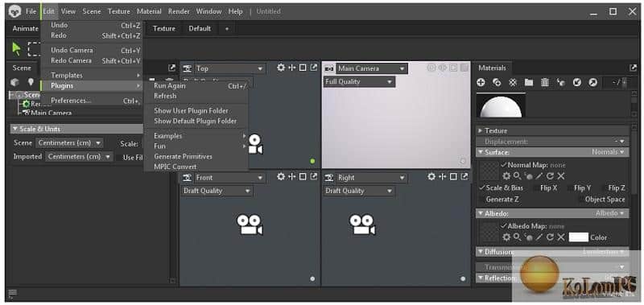Click the gear icon under Normal Map
Viewport: 644px width, 305px height.
click(507, 176)
